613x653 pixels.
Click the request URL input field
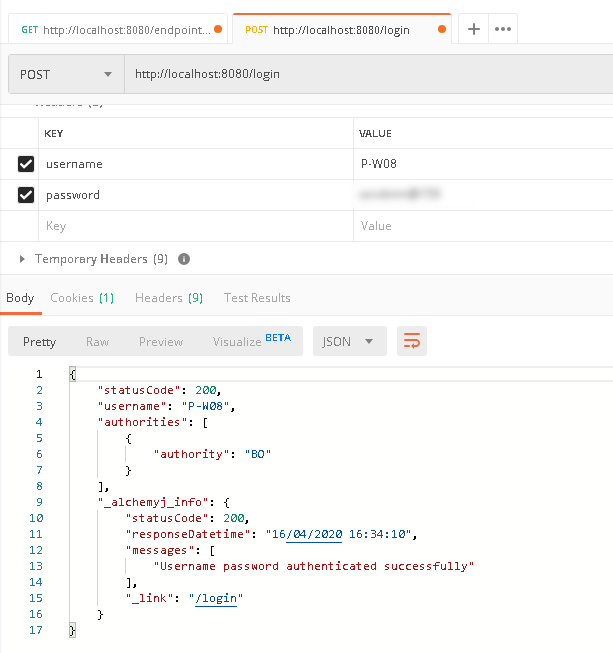coord(360,75)
